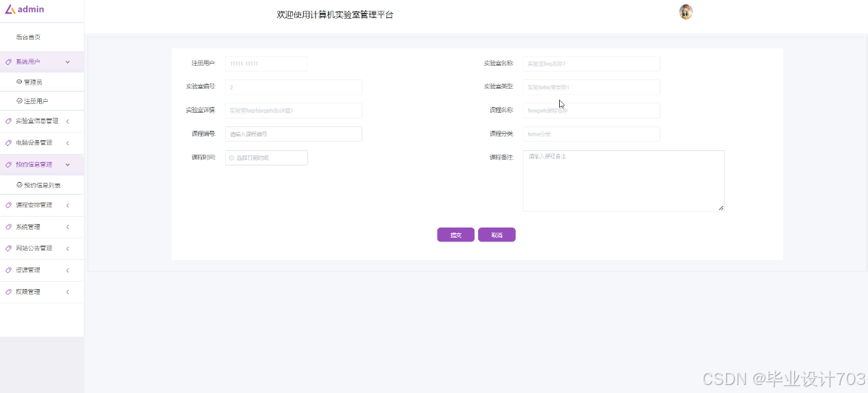Open the 预约信息列表 submenu item

point(42,185)
